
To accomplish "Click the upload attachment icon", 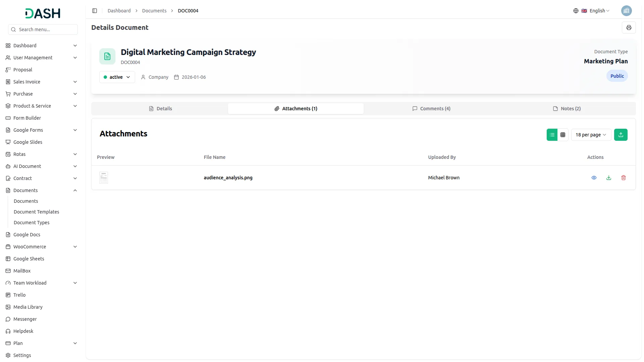I will click(x=621, y=134).
